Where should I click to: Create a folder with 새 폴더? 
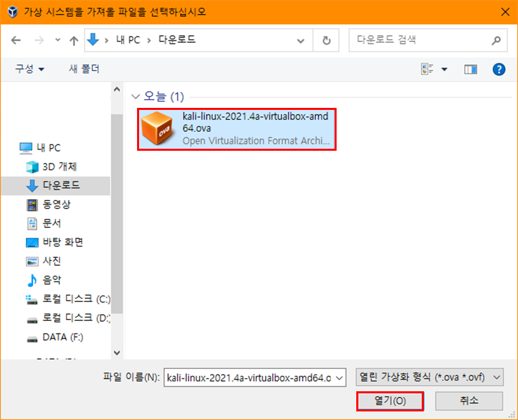pos(84,69)
